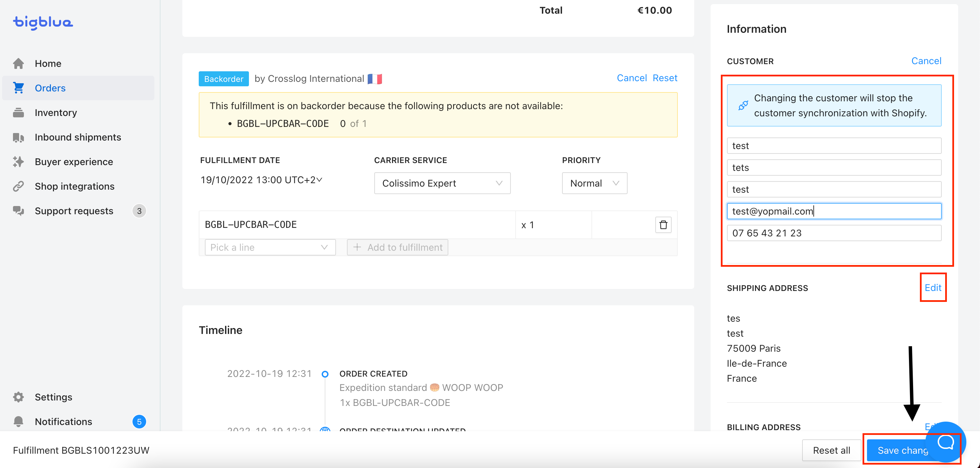Viewport: 980px width, 468px height.
Task: Click the Inbound shipments truck icon
Action: coord(18,137)
